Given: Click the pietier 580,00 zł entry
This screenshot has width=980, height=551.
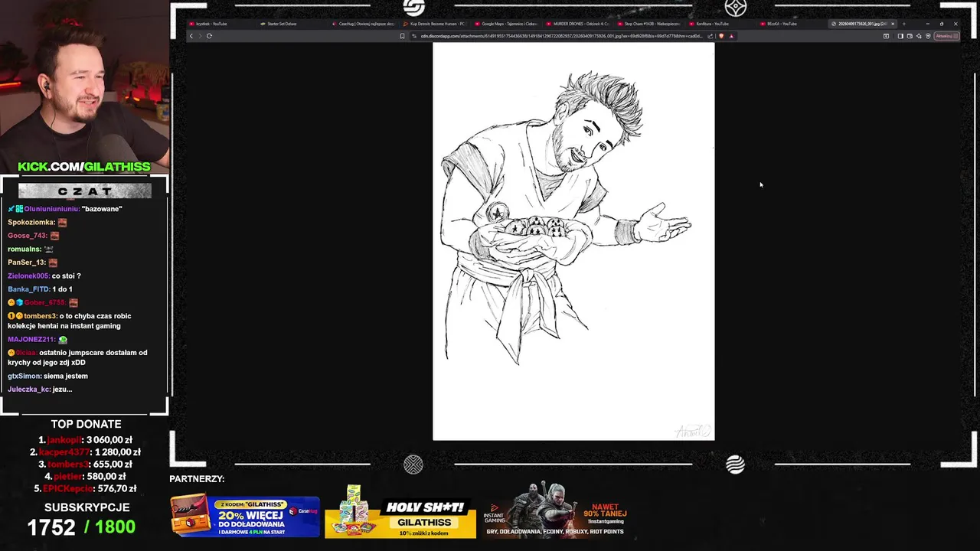Looking at the screenshot, I should pyautogui.click(x=86, y=477).
